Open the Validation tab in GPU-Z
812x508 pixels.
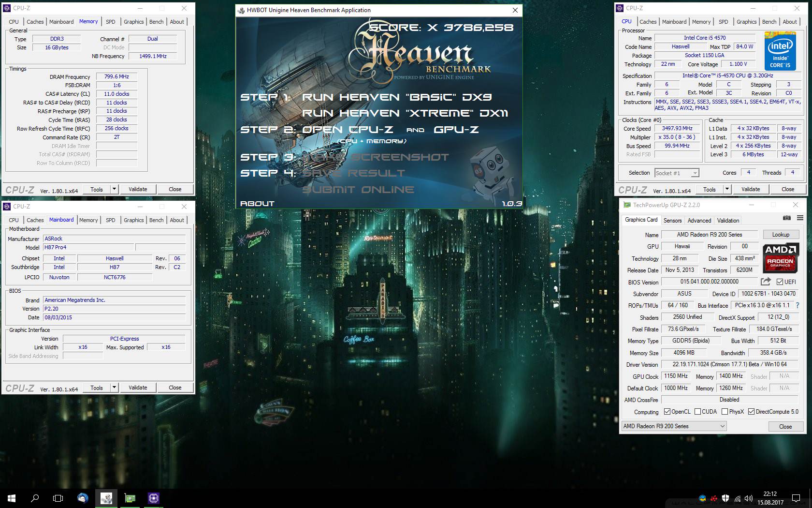[728, 221]
